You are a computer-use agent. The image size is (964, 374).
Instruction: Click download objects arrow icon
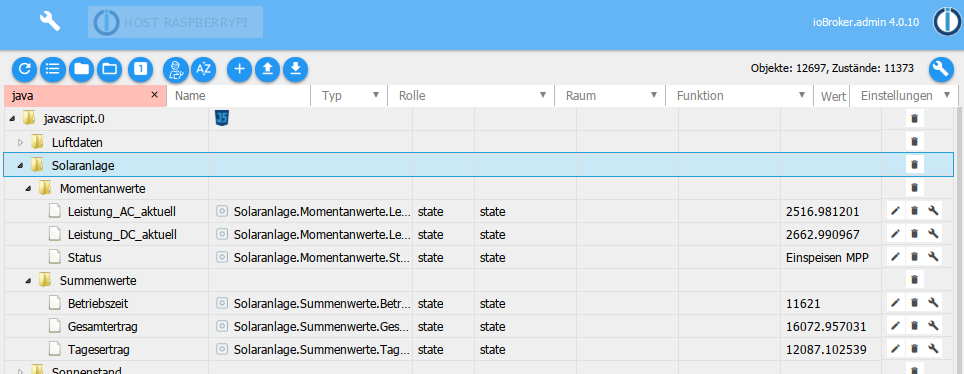pyautogui.click(x=295, y=70)
